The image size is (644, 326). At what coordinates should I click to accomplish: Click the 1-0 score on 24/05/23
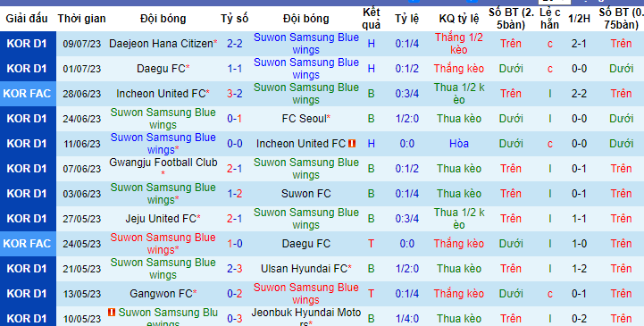coord(235,244)
